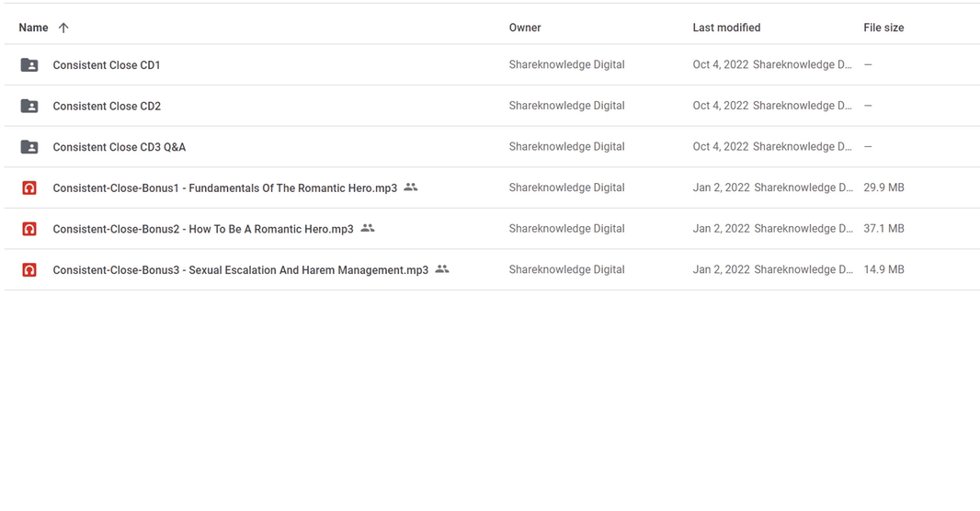
Task: Open the Consistent Close CD3 Q&A folder name
Action: pyautogui.click(x=119, y=147)
